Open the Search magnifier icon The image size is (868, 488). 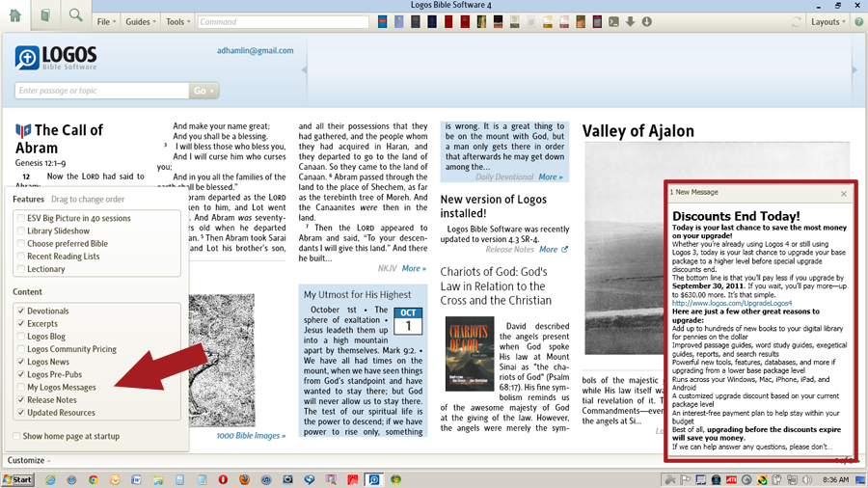tap(75, 14)
